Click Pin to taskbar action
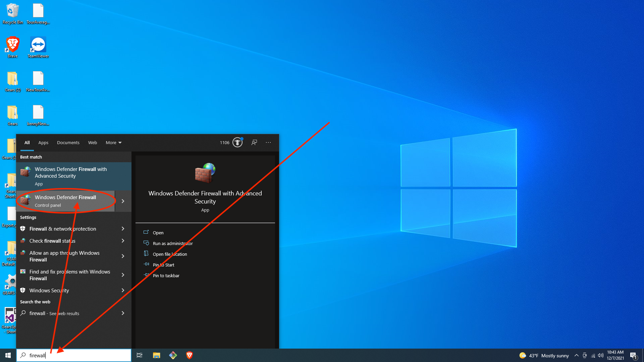 point(166,276)
